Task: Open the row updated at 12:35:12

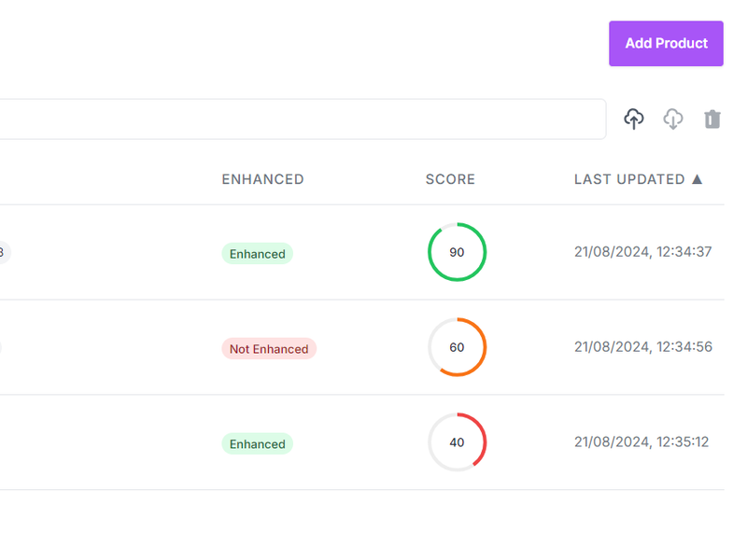Action: coord(641,442)
